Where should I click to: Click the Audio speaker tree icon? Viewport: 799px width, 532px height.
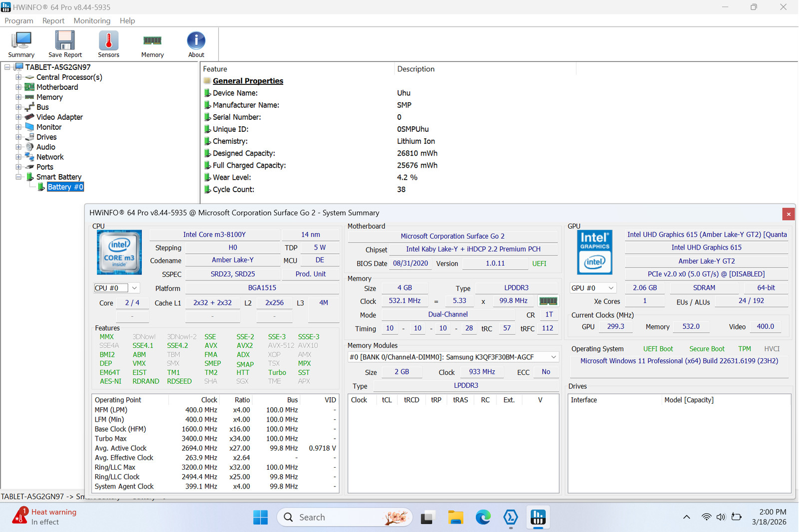(x=29, y=147)
